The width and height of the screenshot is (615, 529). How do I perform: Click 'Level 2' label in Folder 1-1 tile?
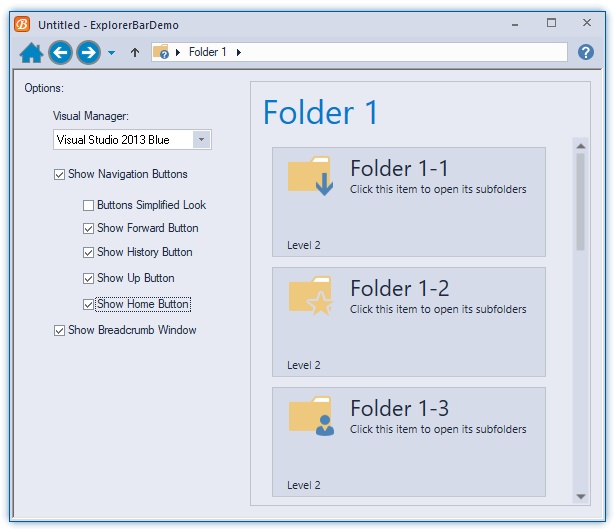click(304, 245)
